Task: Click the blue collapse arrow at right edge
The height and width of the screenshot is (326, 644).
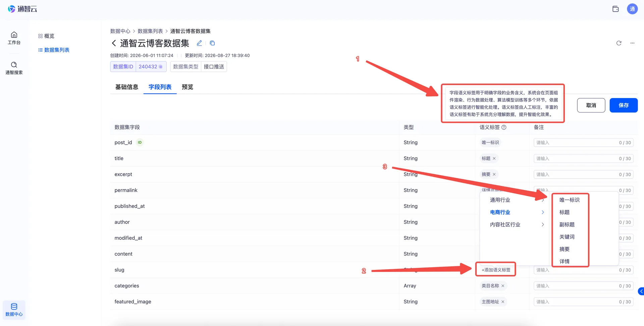Action: click(641, 291)
